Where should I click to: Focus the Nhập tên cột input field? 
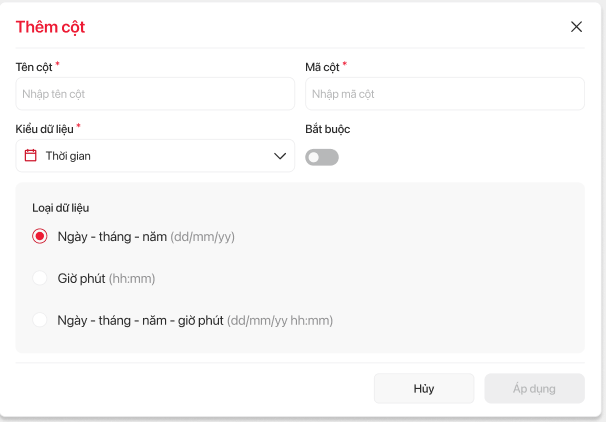155,94
